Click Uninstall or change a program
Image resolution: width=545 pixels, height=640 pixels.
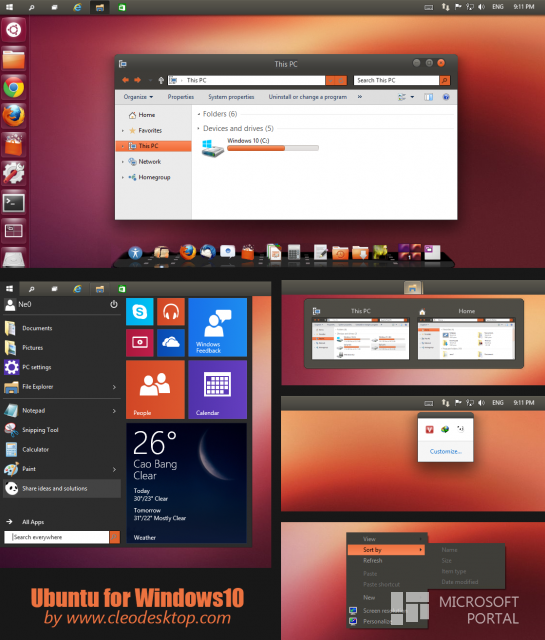308,97
